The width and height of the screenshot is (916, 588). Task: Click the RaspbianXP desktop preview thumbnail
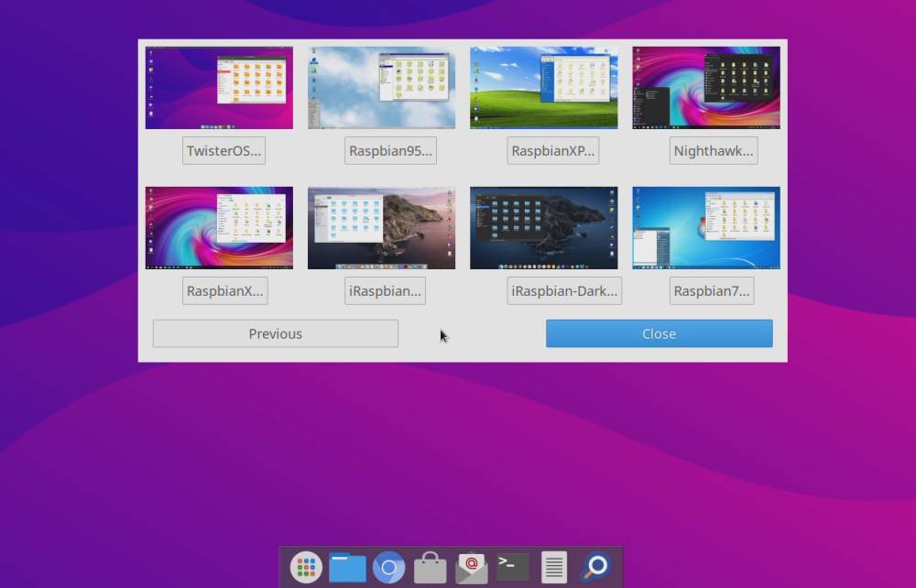543,87
